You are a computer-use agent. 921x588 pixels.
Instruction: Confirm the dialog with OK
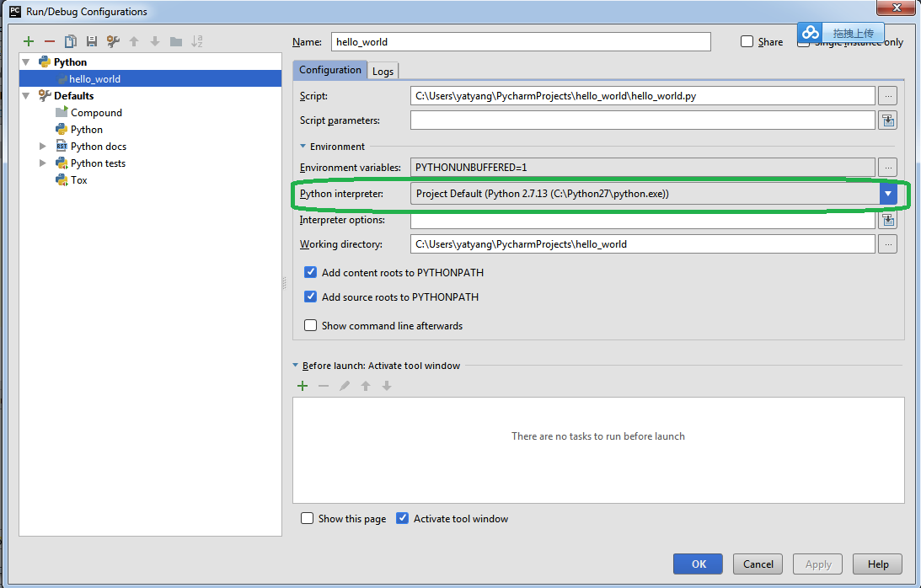tap(699, 564)
